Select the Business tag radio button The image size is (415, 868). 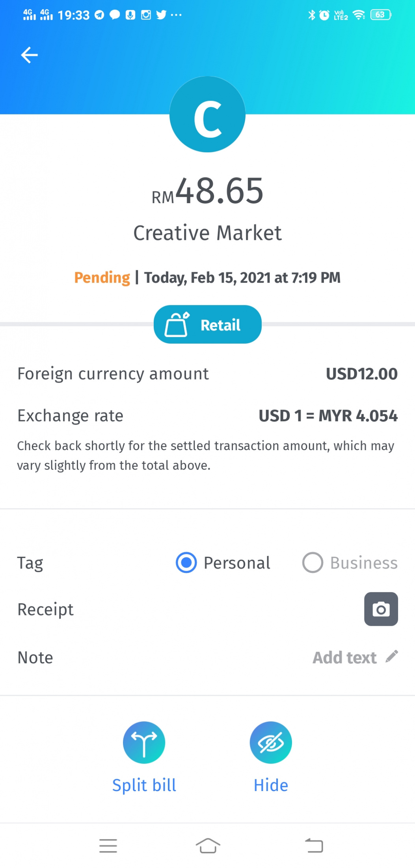pyautogui.click(x=313, y=562)
